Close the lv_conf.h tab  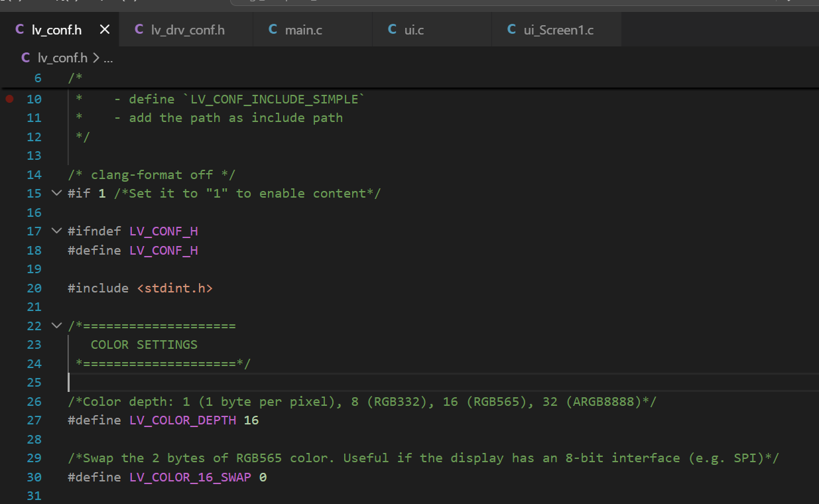(104, 30)
